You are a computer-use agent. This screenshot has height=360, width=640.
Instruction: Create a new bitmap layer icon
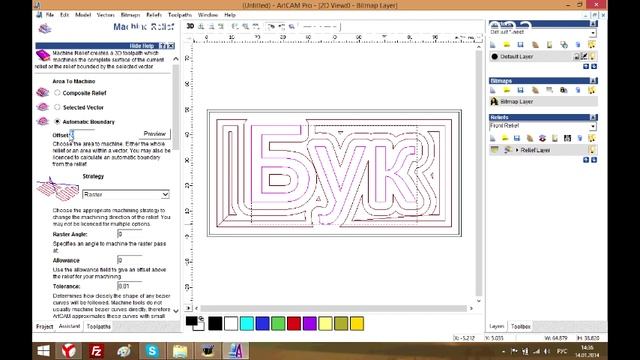[x=493, y=90]
